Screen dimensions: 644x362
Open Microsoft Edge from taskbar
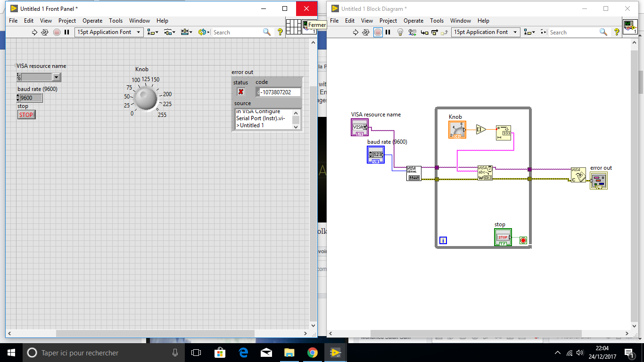point(243,353)
